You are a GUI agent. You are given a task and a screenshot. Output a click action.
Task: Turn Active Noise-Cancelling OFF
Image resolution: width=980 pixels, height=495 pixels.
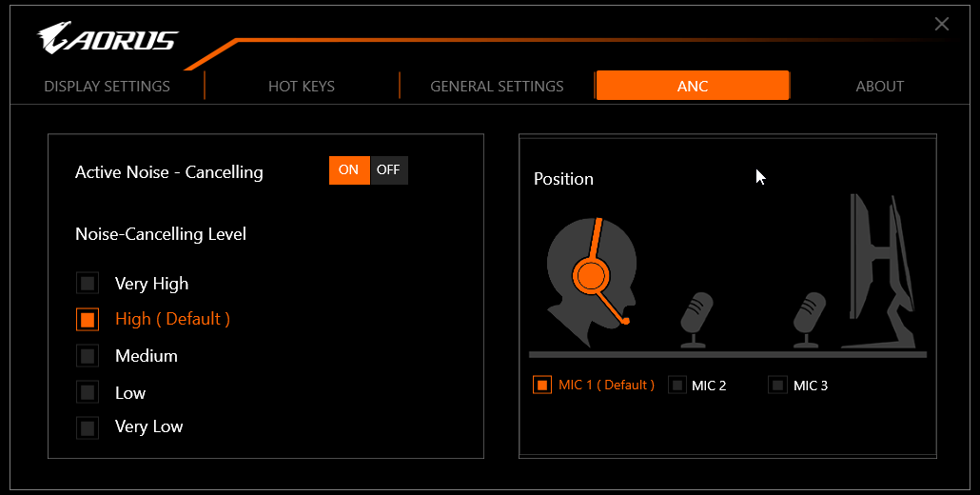click(388, 170)
